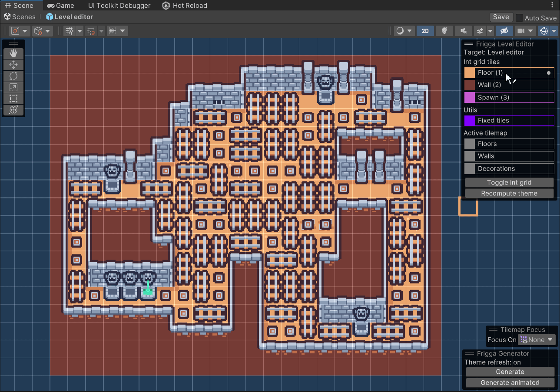The image size is (560, 392).
Task: Click the Hot Reload flame icon
Action: click(166, 6)
